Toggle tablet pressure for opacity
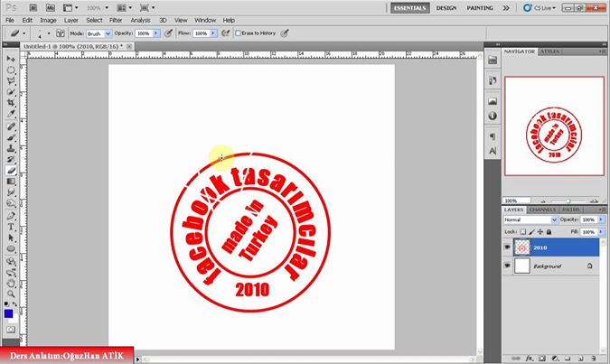 point(168,33)
